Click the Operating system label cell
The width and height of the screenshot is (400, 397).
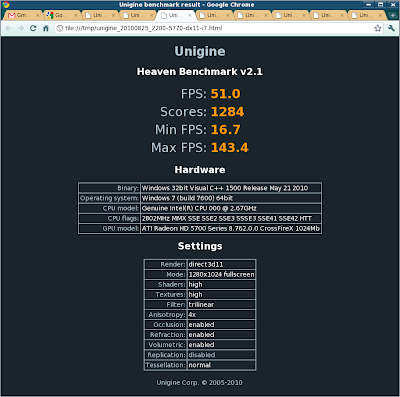[109, 198]
